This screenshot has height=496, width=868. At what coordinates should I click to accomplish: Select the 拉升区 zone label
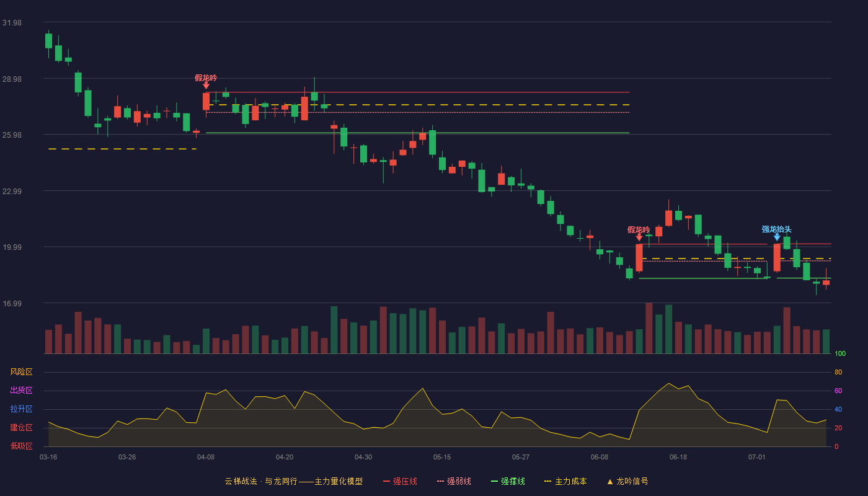[x=21, y=409]
